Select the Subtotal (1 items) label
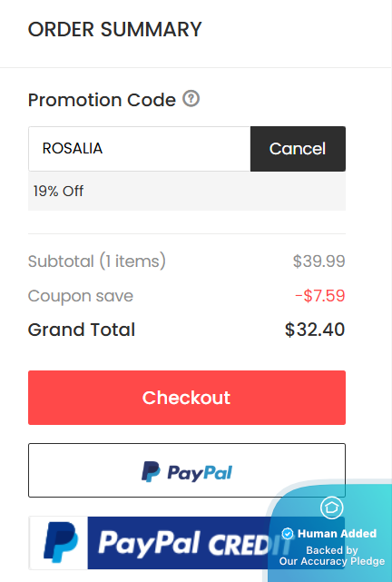 pos(97,261)
